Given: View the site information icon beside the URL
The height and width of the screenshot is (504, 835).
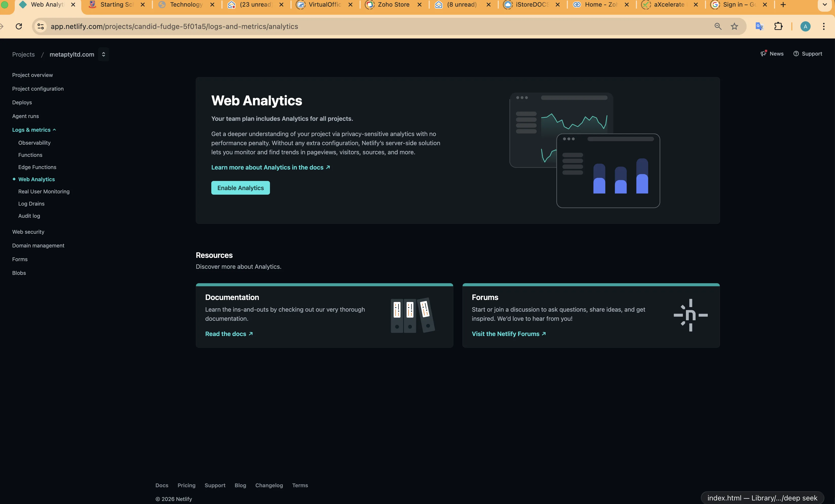Looking at the screenshot, I should 41,26.
